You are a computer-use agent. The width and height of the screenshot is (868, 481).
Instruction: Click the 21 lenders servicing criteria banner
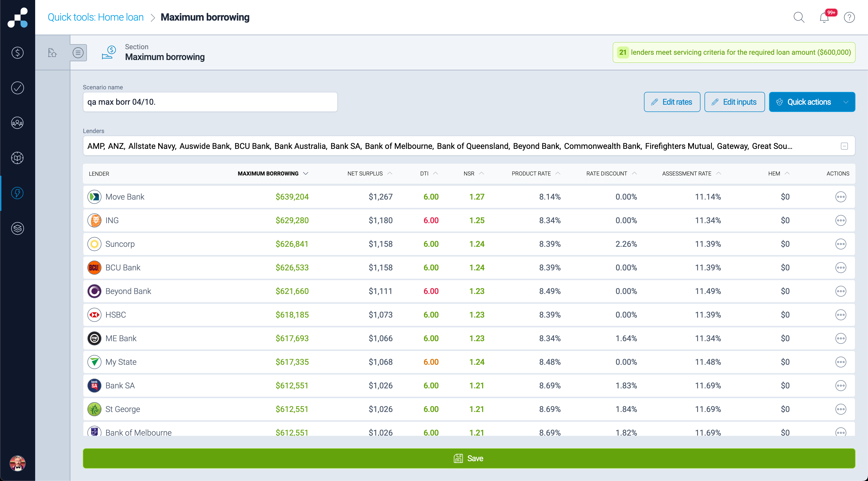coord(734,52)
